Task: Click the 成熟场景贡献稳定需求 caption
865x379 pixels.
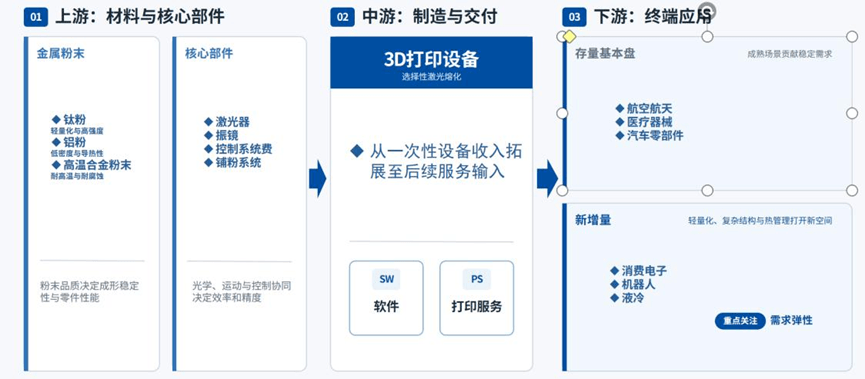Action: (789, 54)
